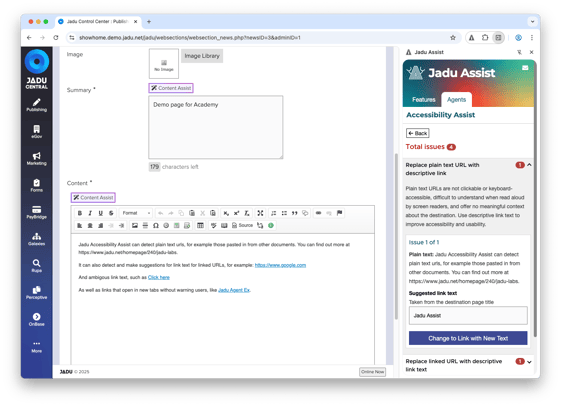561x406 pixels.
Task: Open the browser extensions puzzle icon
Action: (x=485, y=38)
